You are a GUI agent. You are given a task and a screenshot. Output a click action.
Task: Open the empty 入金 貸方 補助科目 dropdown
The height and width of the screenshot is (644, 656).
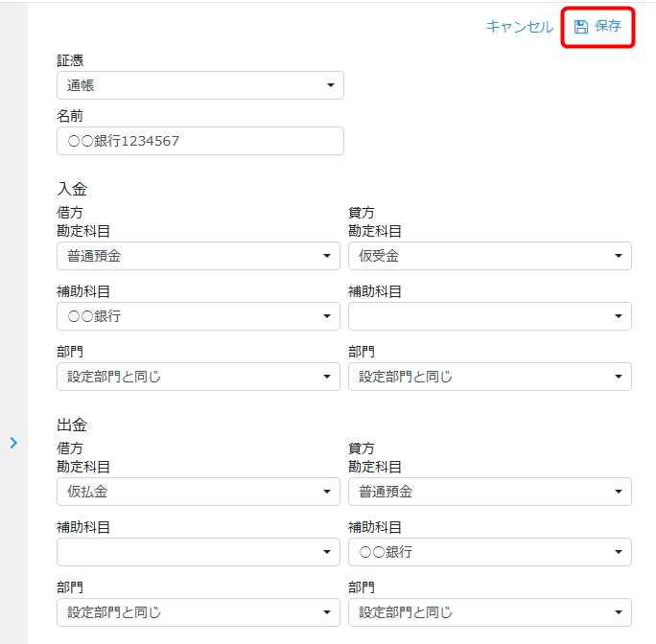pyautogui.click(x=490, y=316)
